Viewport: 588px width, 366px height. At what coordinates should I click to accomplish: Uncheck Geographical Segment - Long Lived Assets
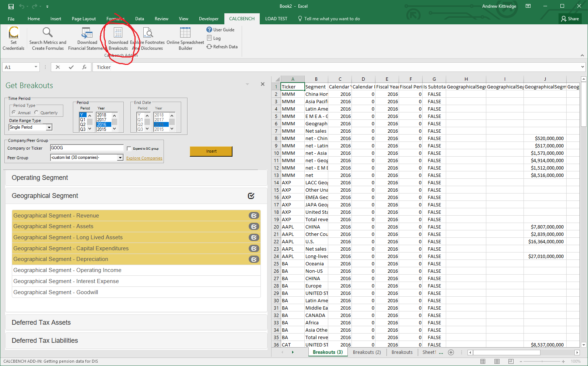pyautogui.click(x=254, y=237)
